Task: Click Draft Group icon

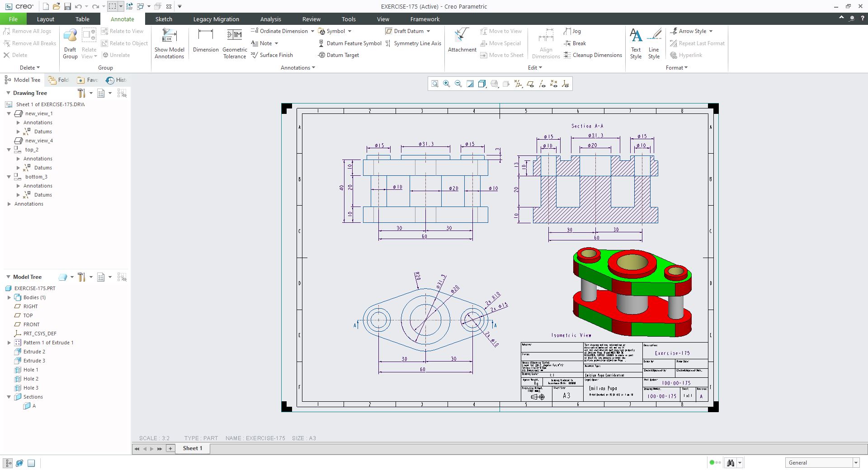Action: (70, 43)
